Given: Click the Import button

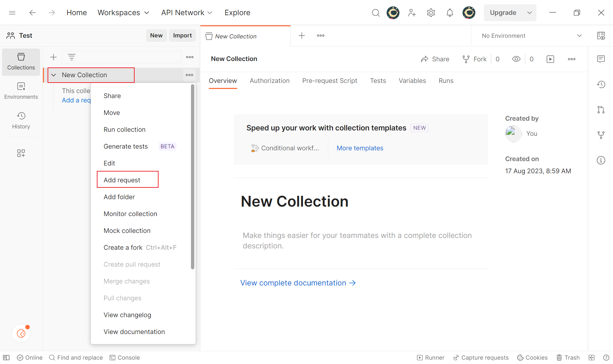Looking at the screenshot, I should (x=182, y=35).
